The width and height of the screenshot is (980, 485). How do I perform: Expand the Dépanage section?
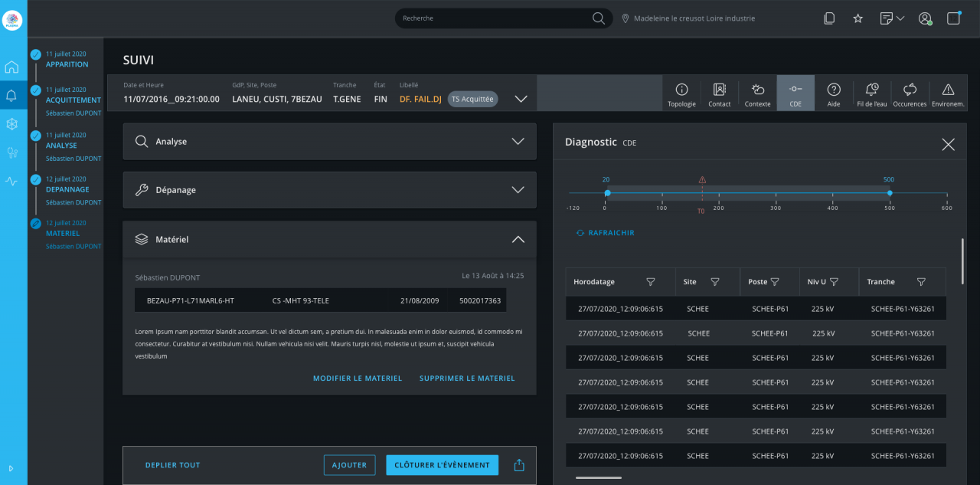518,190
